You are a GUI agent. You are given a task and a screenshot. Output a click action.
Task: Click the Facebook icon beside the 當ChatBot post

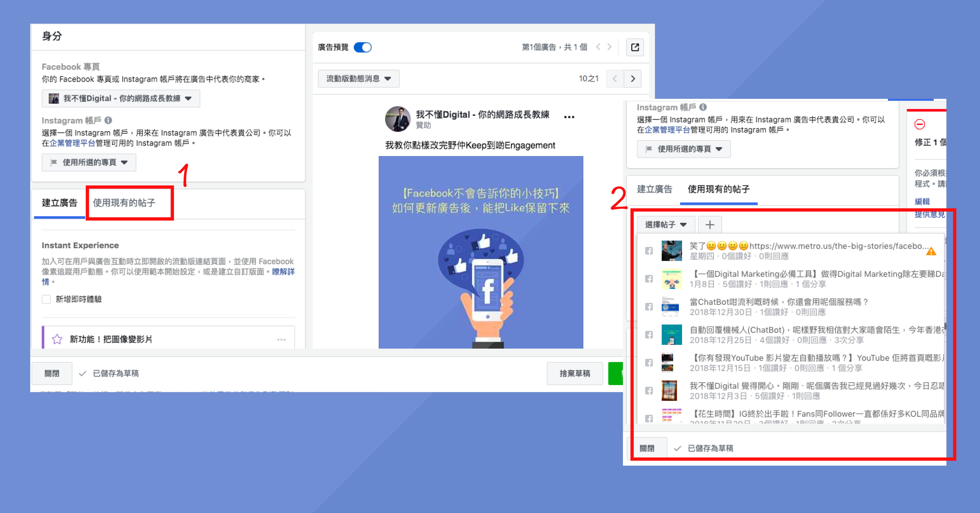[649, 307]
